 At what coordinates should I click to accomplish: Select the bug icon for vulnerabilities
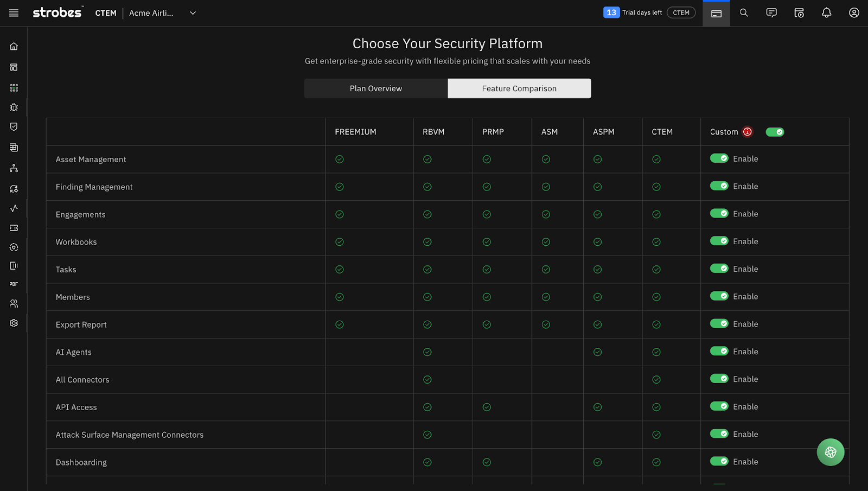pyautogui.click(x=14, y=107)
